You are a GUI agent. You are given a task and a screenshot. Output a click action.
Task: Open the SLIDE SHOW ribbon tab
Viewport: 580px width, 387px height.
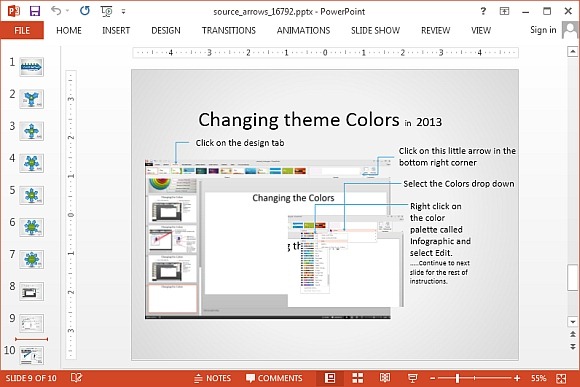pos(375,30)
